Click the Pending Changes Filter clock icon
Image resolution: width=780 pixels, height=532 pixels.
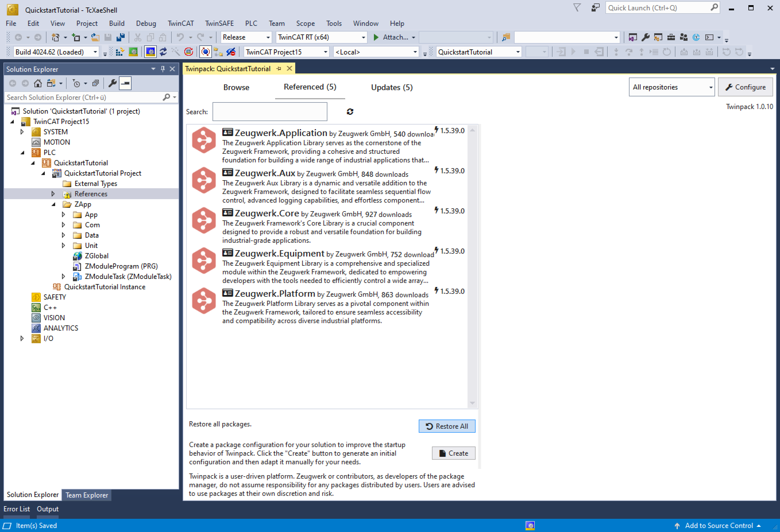(x=76, y=83)
